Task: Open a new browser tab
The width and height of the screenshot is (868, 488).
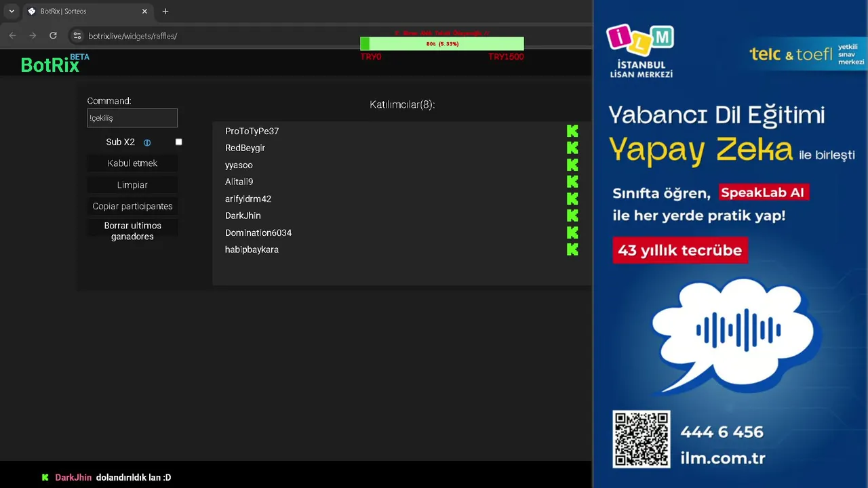Action: 165,12
